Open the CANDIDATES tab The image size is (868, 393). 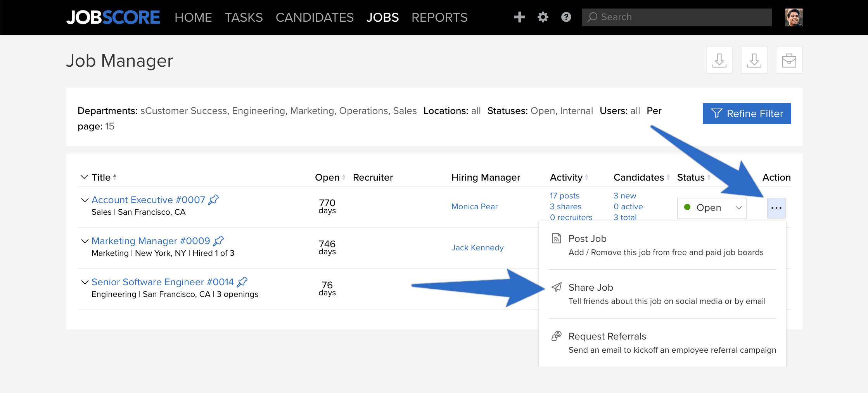pyautogui.click(x=315, y=17)
